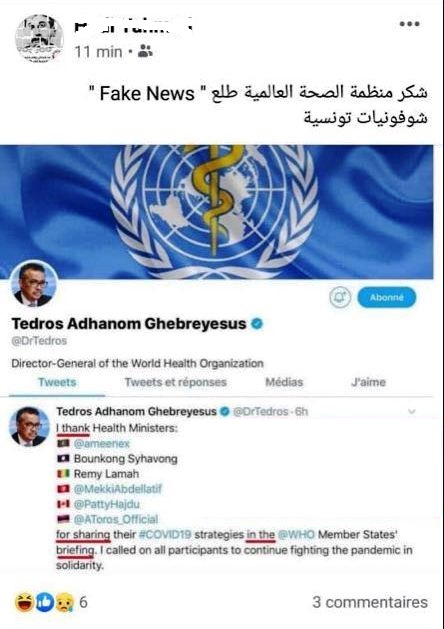Screen dimensions: 444x629
Task: Follow the @PattyHajdu mention link
Action: click(x=107, y=504)
